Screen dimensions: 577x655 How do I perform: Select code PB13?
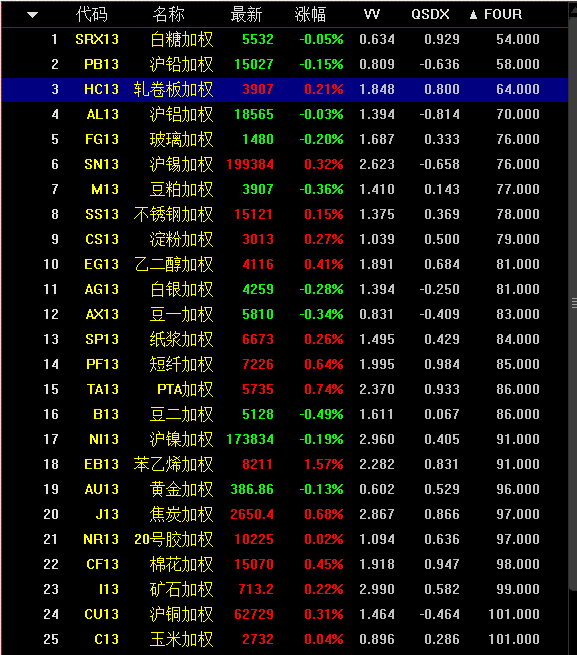tap(101, 64)
